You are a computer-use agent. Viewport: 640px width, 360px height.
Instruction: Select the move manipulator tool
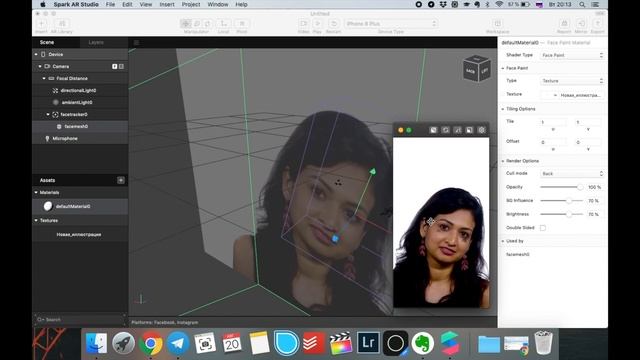pyautogui.click(x=186, y=24)
